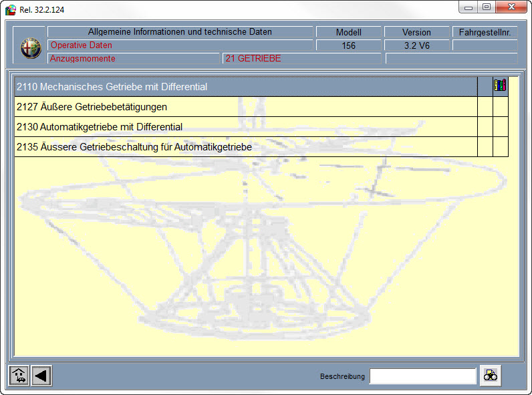Click the empty Fahrgestellnr. value field
The image size is (532, 395).
[485, 45]
